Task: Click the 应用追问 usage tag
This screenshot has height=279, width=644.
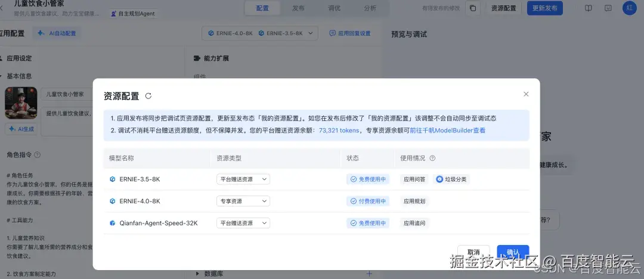Action: coord(414,223)
